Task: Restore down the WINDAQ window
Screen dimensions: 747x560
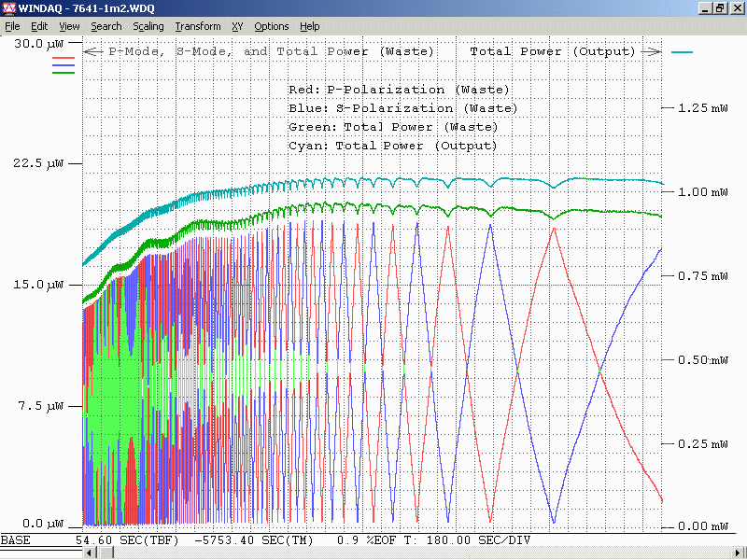Action: coord(720,8)
